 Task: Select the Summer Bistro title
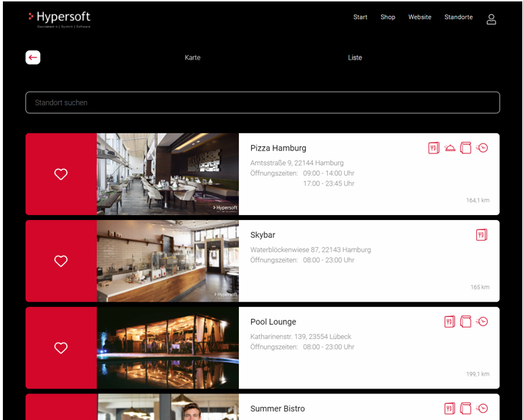tap(278, 409)
